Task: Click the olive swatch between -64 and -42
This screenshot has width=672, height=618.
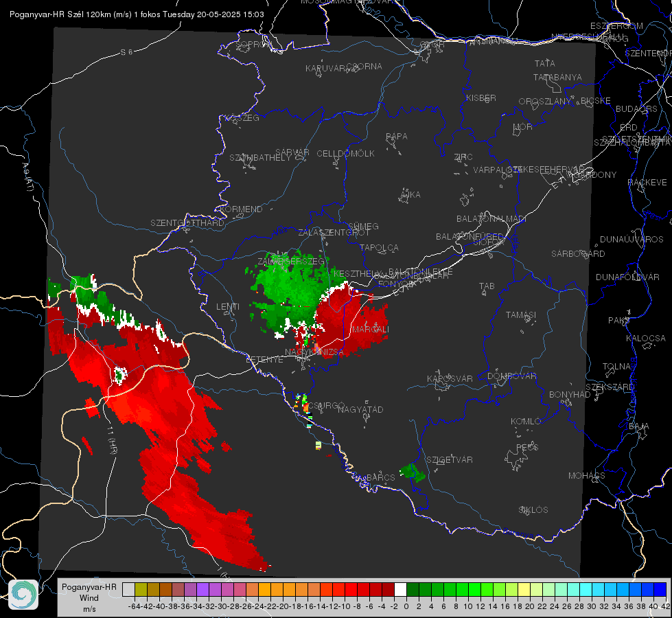Action: [x=141, y=589]
